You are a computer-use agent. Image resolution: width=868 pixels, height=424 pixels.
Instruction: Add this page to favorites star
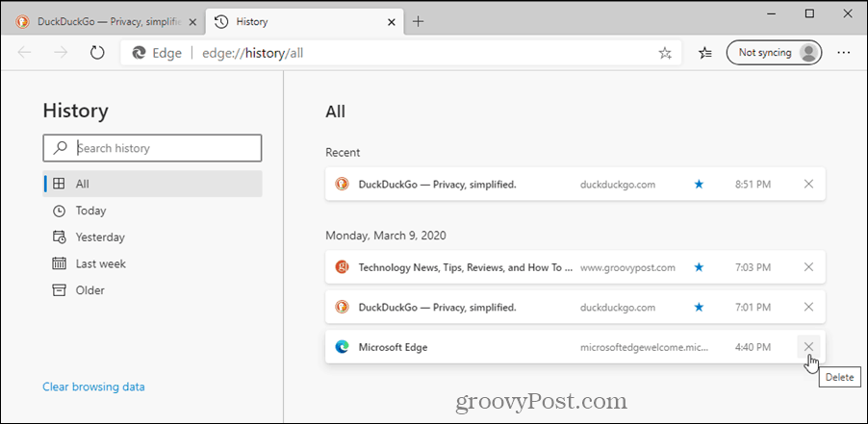(x=665, y=54)
